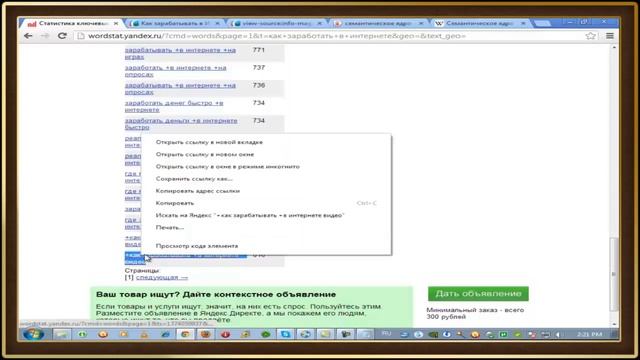640x360 pixels.
Task: Open Skype from the taskbar
Action: (285, 334)
